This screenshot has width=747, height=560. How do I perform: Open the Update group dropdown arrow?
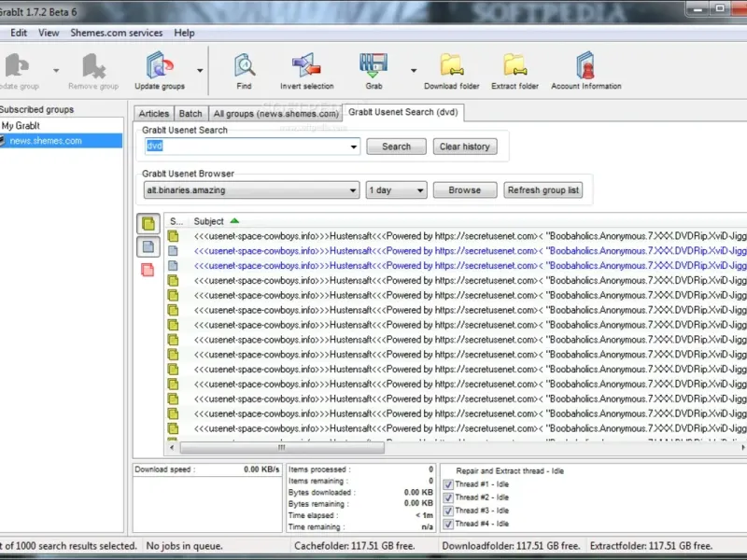click(x=56, y=71)
